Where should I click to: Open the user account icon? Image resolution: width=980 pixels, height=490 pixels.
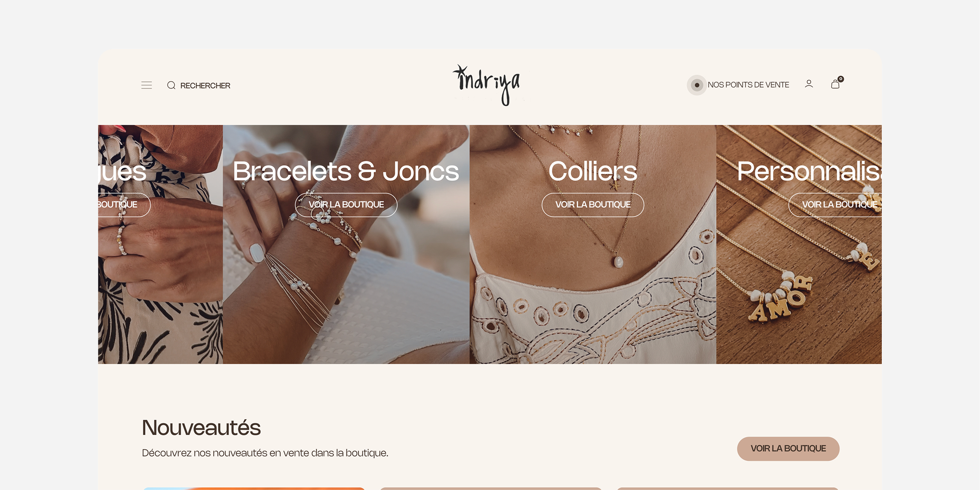tap(809, 84)
